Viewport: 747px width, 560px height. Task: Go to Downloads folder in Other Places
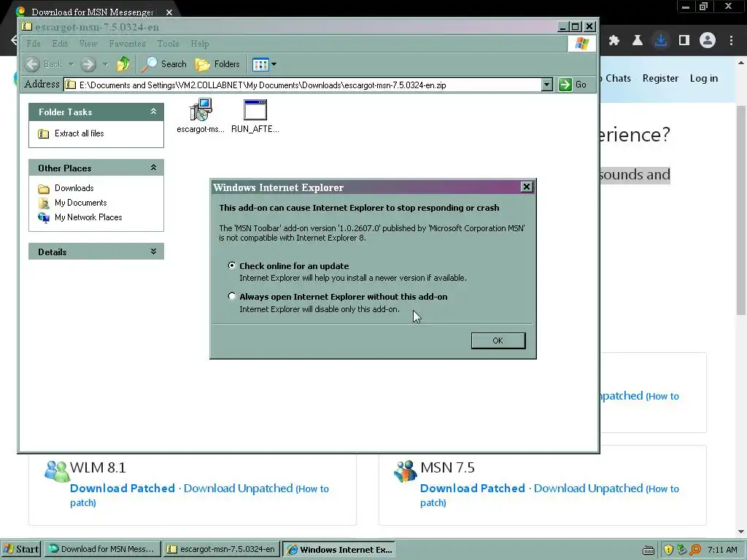pos(74,188)
